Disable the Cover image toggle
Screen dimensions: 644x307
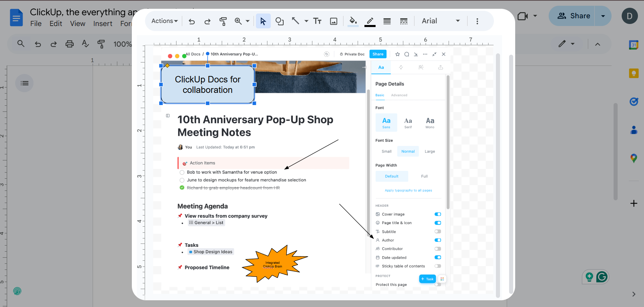click(x=437, y=214)
